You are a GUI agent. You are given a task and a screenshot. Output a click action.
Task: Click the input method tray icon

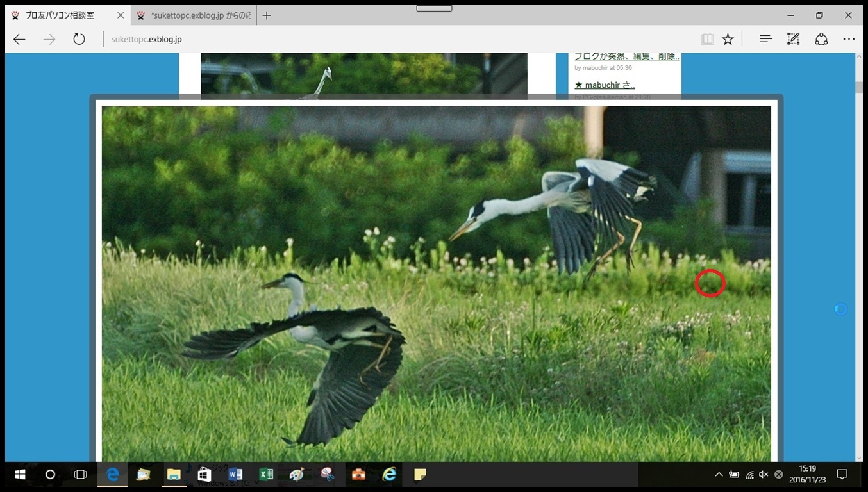pyautogui.click(x=778, y=475)
